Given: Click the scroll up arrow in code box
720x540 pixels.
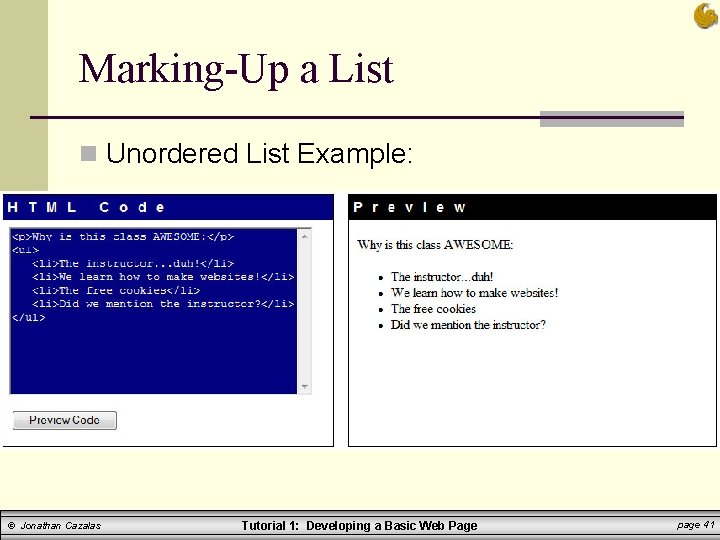Looking at the screenshot, I should point(304,236).
